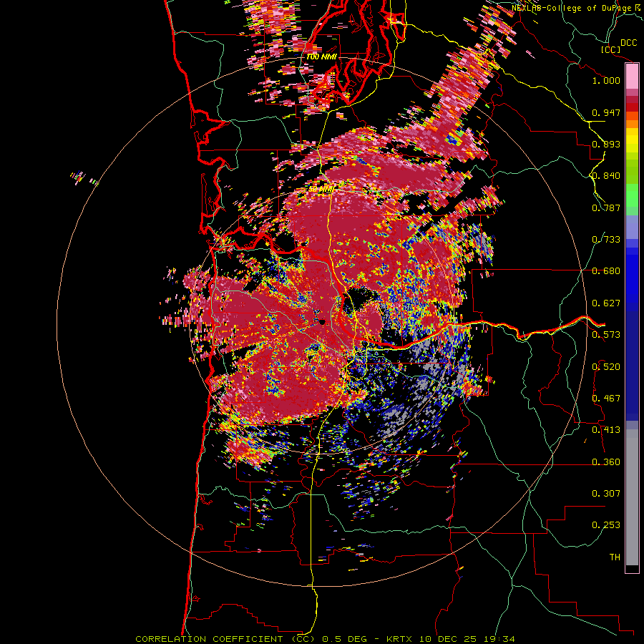Click the TH threshold label
This screenshot has width=644, height=644.
click(x=615, y=557)
